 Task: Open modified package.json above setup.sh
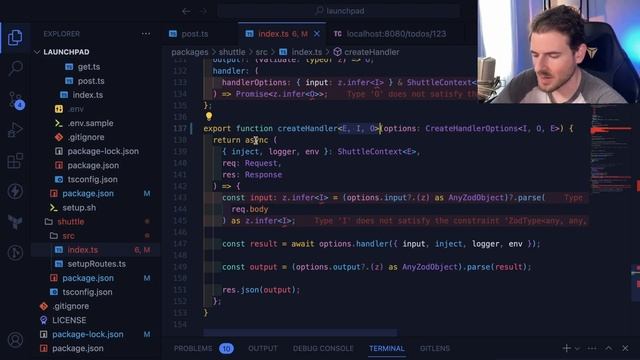(x=88, y=193)
